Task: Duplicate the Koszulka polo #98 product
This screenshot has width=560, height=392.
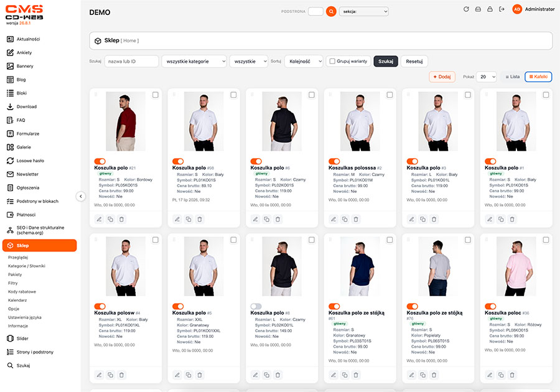Action: [x=189, y=219]
